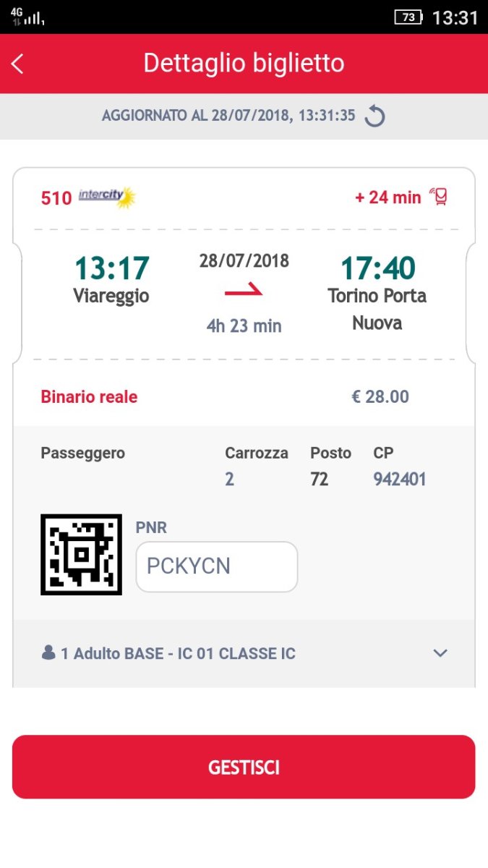Tap the CP code 942401

400,479
